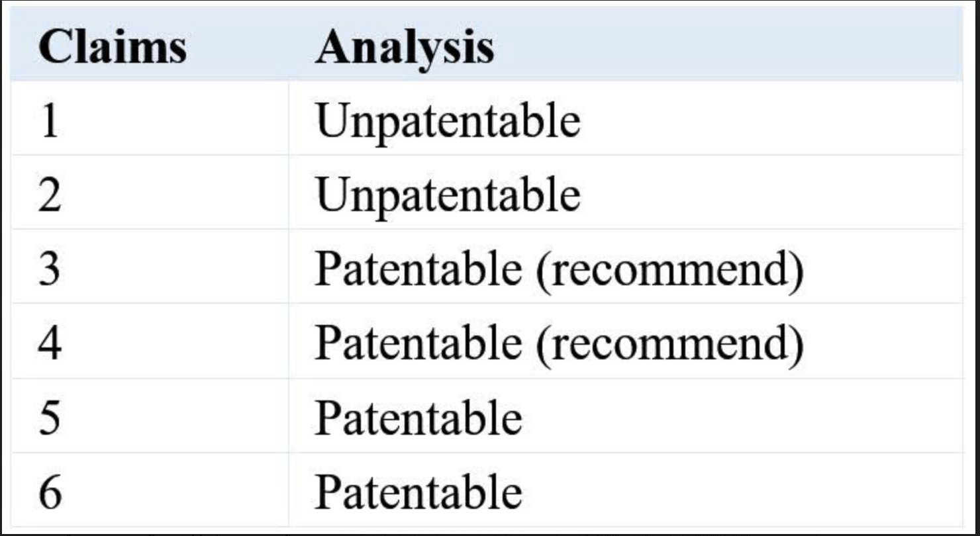Click the word 'Patentable' in claim 4 row

pyautogui.click(x=418, y=343)
